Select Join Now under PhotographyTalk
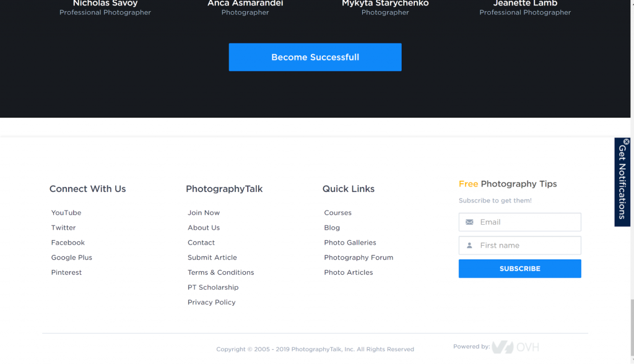The height and width of the screenshot is (364, 634). [204, 213]
